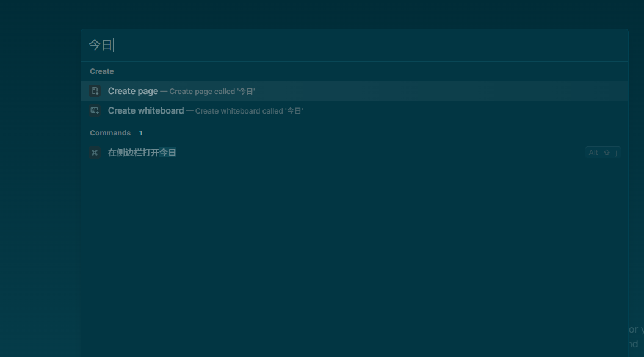Click "Create page called '今日'" description
This screenshot has width=644, height=357.
212,92
